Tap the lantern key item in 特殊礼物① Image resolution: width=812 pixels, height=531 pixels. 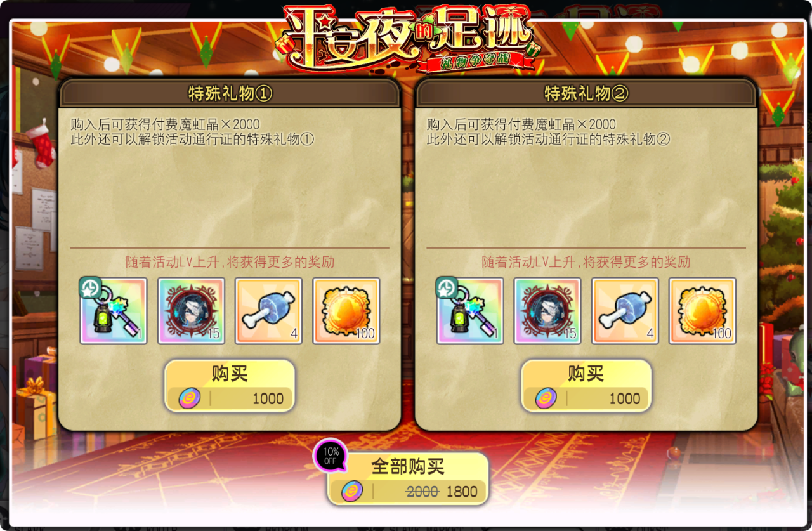pos(114,311)
